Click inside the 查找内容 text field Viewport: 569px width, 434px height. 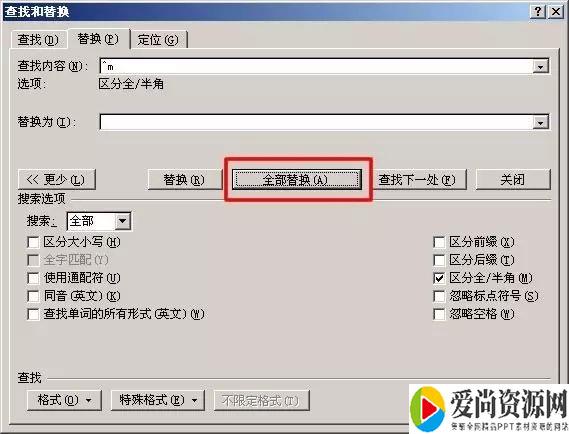316,66
